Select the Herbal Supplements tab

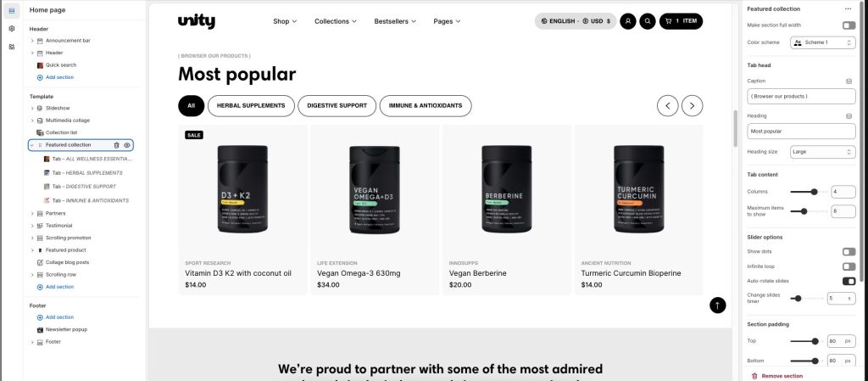coord(251,106)
